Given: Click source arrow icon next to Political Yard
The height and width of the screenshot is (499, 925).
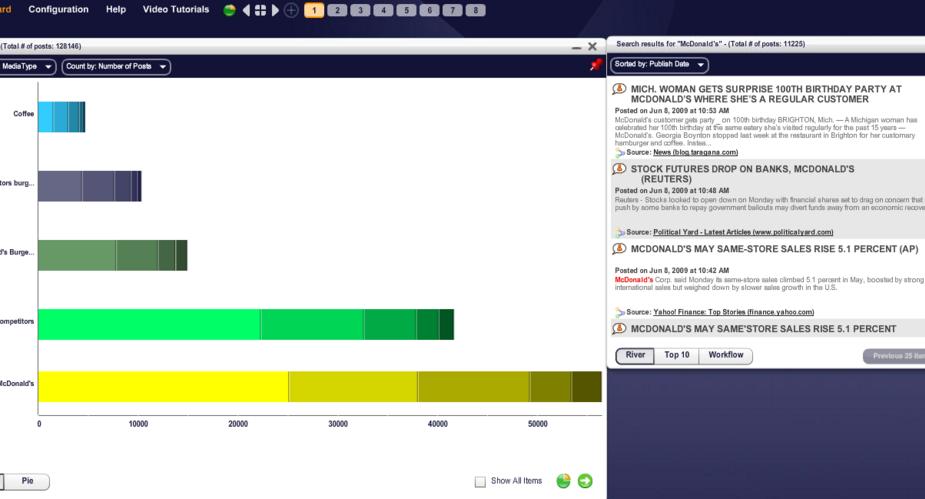Looking at the screenshot, I should pyautogui.click(x=619, y=232).
